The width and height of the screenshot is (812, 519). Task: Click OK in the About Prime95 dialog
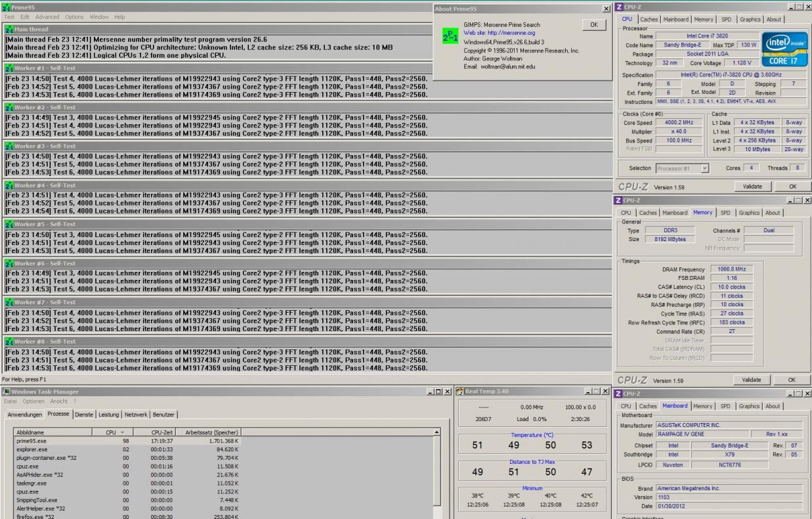[594, 24]
